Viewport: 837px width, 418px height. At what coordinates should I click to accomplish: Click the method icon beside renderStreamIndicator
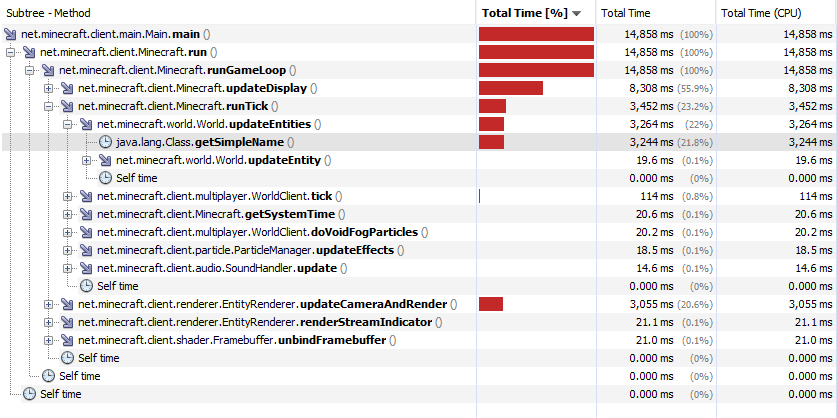point(67,322)
